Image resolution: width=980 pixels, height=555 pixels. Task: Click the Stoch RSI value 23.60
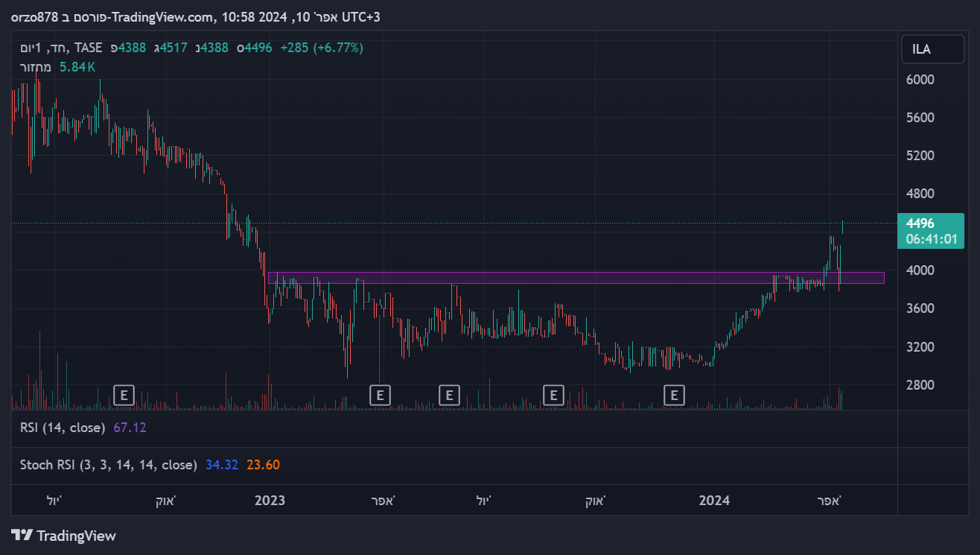[264, 465]
